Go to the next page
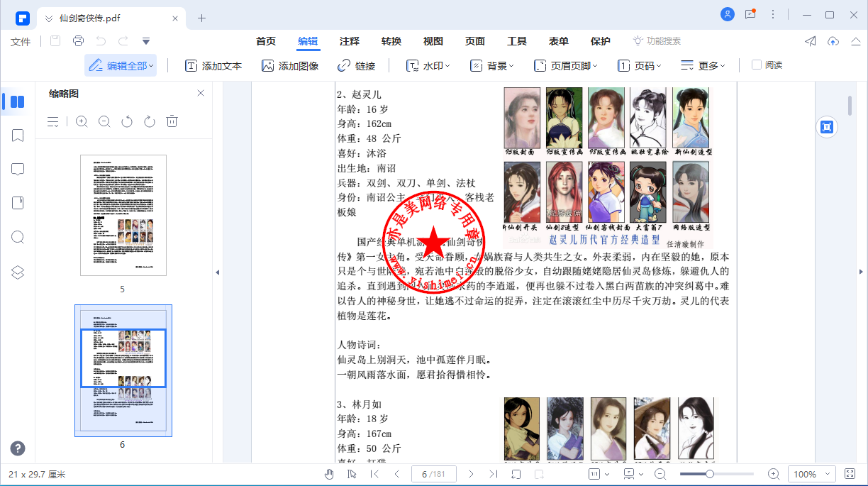 point(471,474)
